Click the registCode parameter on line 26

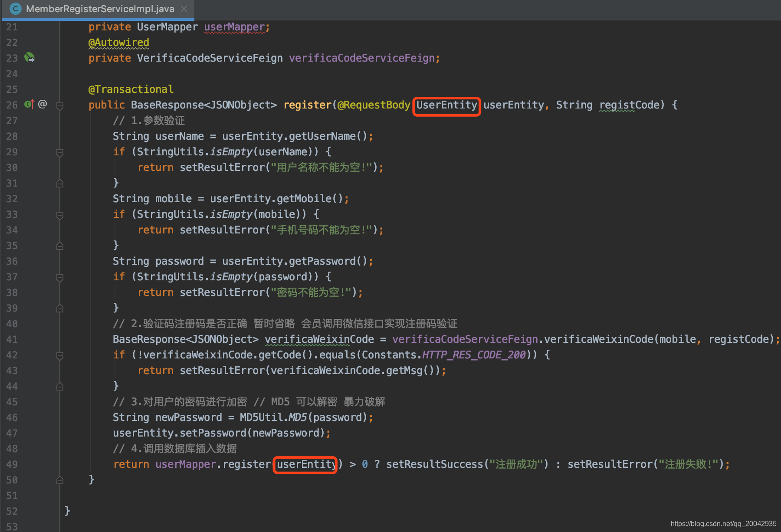[630, 105]
